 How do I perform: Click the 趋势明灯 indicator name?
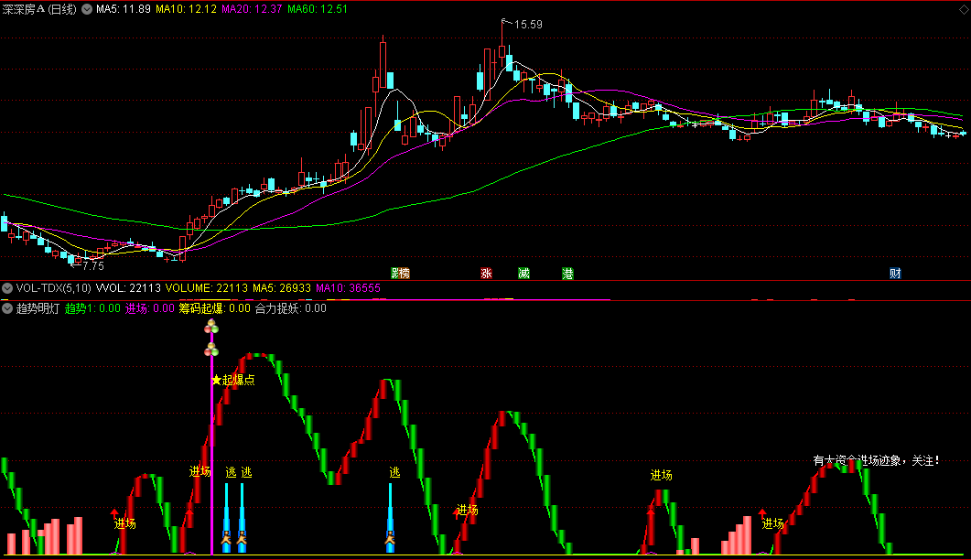38,308
